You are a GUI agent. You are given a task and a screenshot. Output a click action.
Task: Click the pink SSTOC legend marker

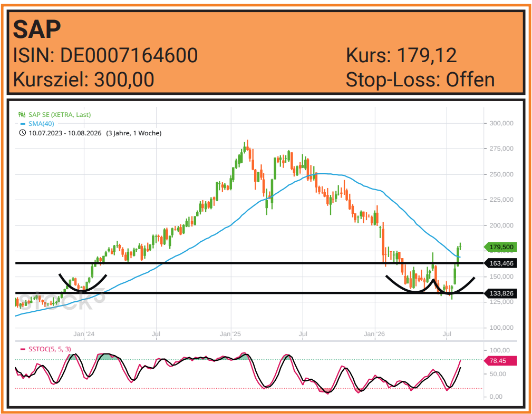click(x=23, y=349)
